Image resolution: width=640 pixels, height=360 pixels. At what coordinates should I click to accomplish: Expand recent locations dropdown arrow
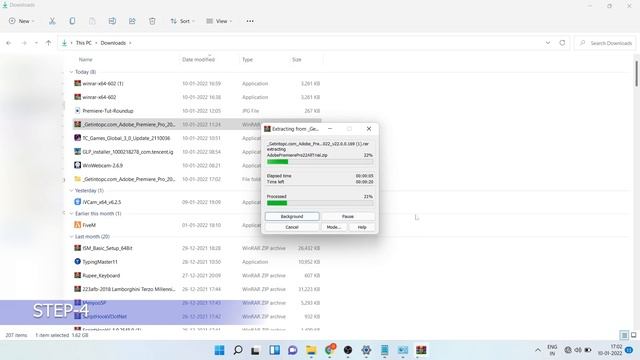point(36,43)
